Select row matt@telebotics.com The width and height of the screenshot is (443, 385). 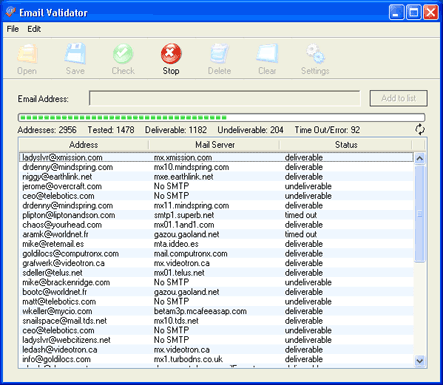[216, 302]
